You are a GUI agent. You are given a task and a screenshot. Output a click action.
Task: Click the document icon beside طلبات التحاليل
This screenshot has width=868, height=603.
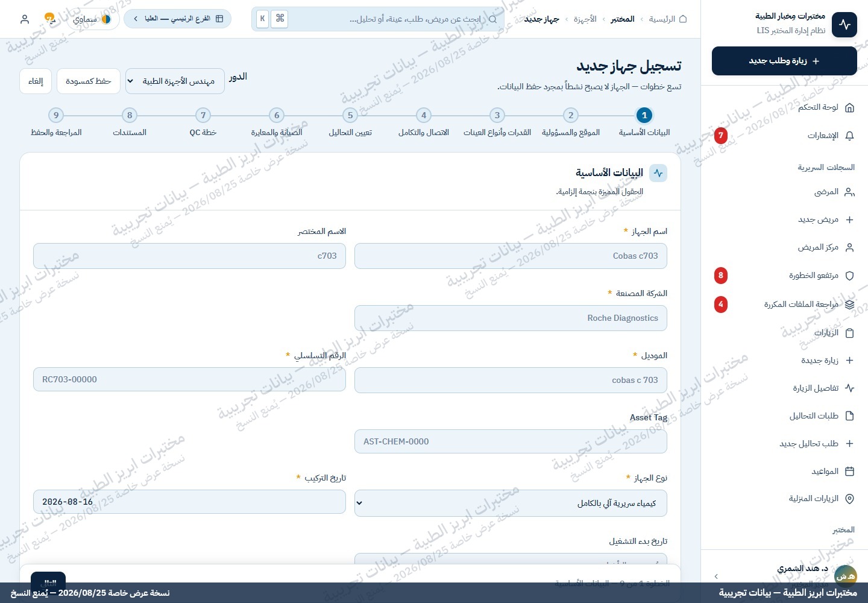coord(850,416)
